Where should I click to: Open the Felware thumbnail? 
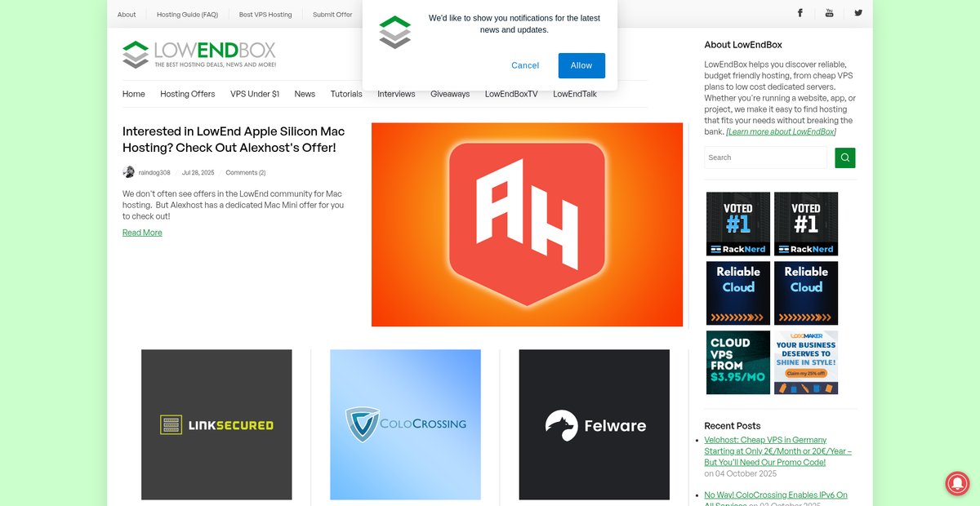[x=595, y=424]
